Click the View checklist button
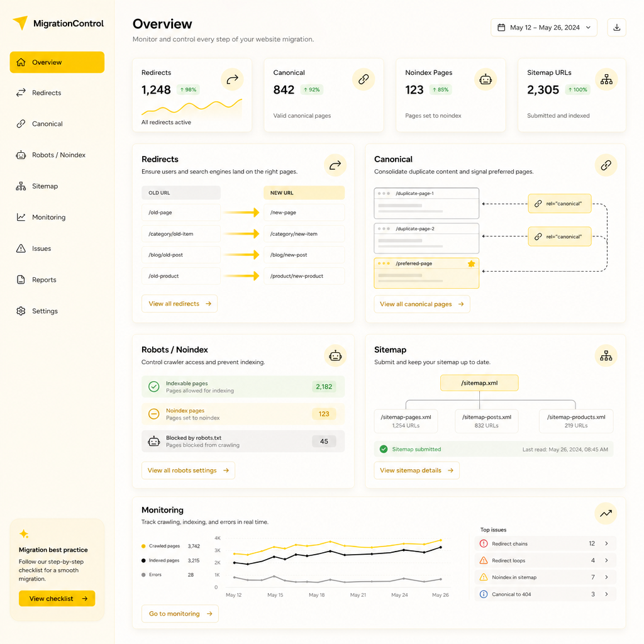 point(57,599)
